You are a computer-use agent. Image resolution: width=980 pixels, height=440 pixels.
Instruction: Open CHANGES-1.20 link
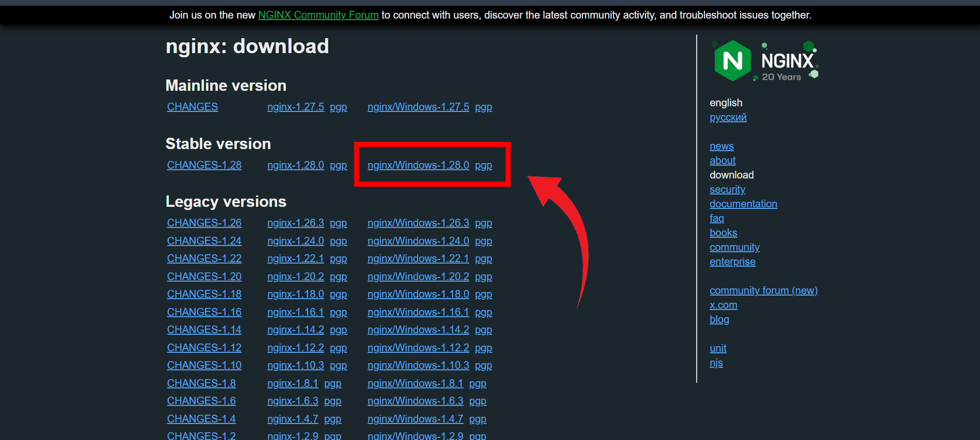pos(204,276)
